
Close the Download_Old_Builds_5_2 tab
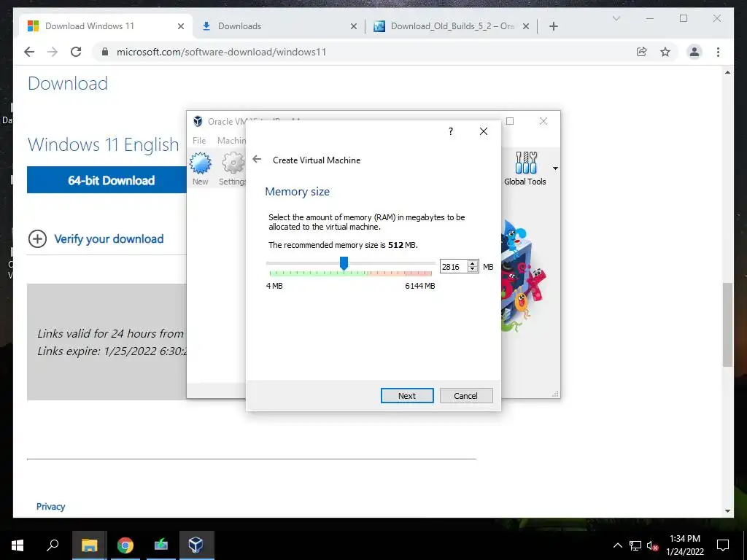526,27
